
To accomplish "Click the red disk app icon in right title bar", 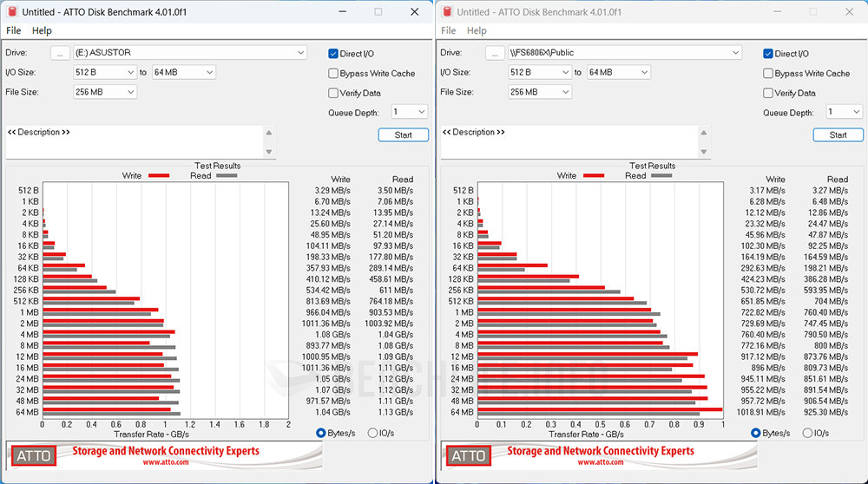I will pos(446,11).
